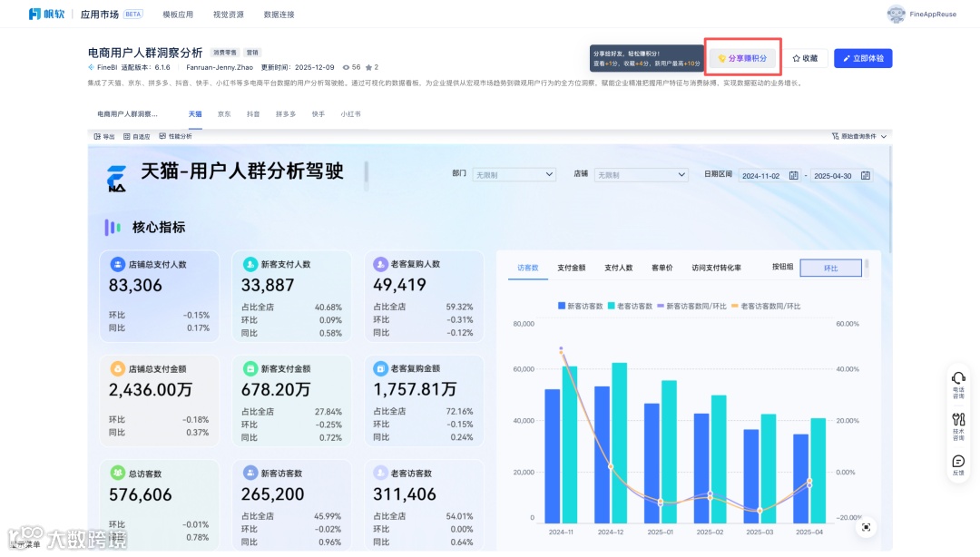Screen dimensions: 980x557
Task: Select the 客单价 chart tab
Action: point(661,268)
